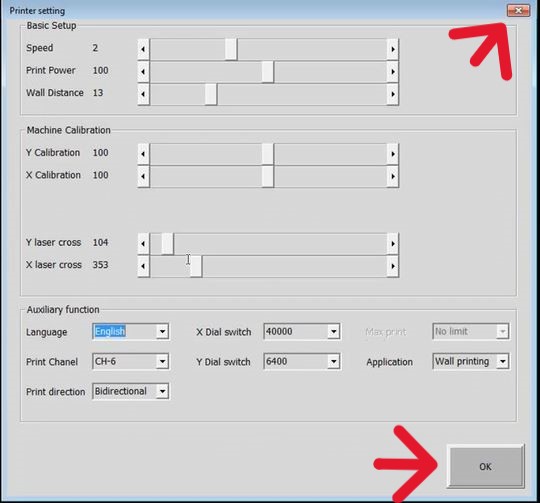Confirm settings with OK button
540x503 pixels.
pyautogui.click(x=486, y=467)
